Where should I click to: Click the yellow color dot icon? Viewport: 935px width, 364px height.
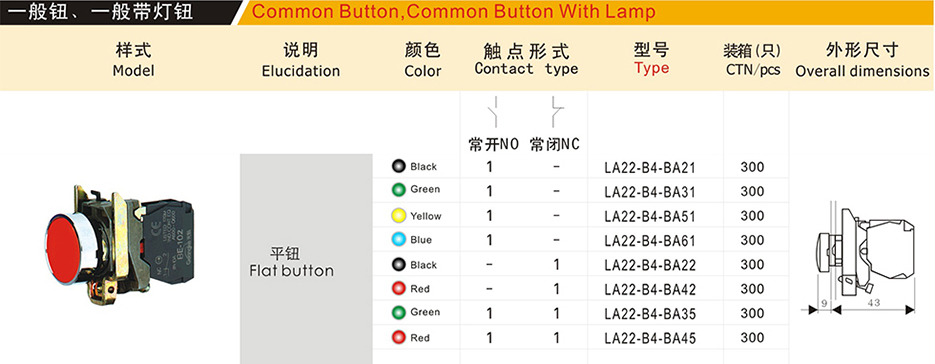tap(398, 215)
